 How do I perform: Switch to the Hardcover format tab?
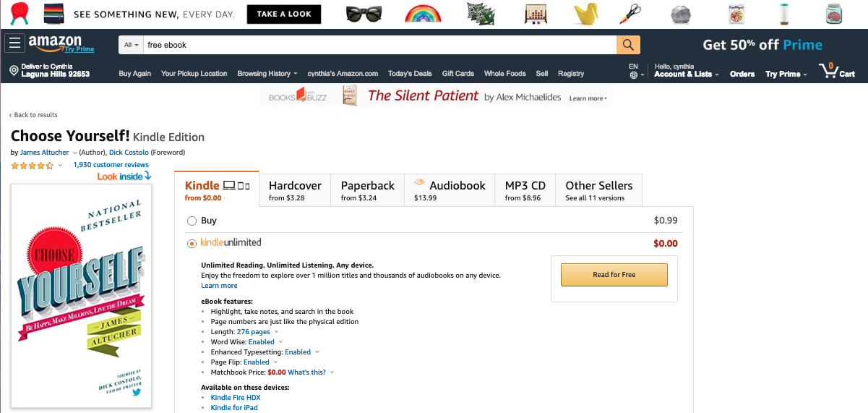point(295,190)
